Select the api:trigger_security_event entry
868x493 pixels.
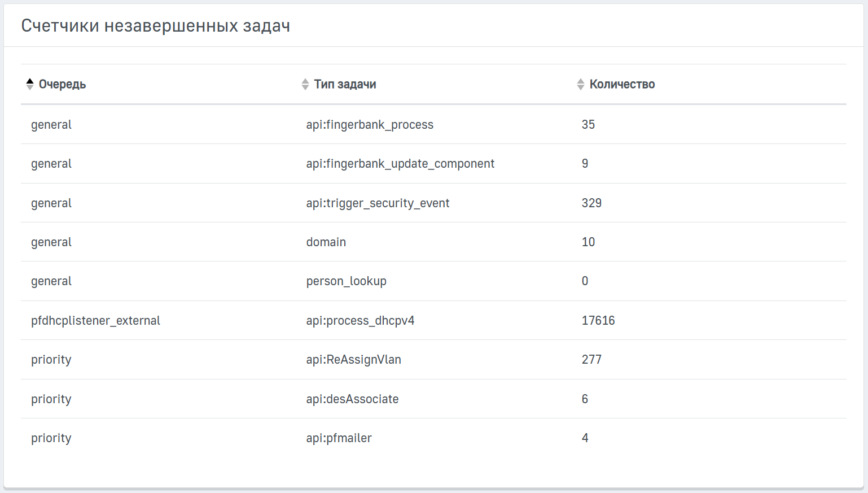pyautogui.click(x=378, y=203)
